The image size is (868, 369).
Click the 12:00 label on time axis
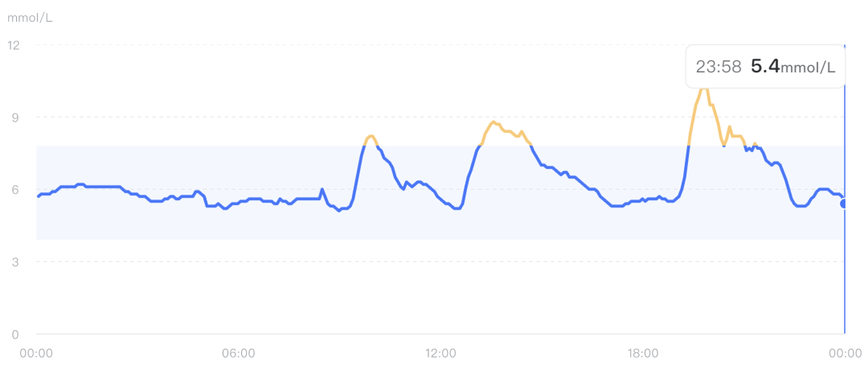point(440,353)
